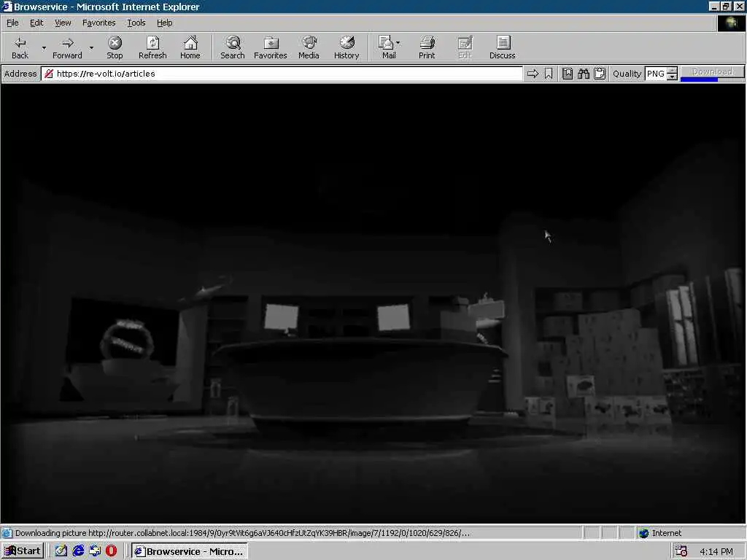Show the History pane

pyautogui.click(x=347, y=47)
